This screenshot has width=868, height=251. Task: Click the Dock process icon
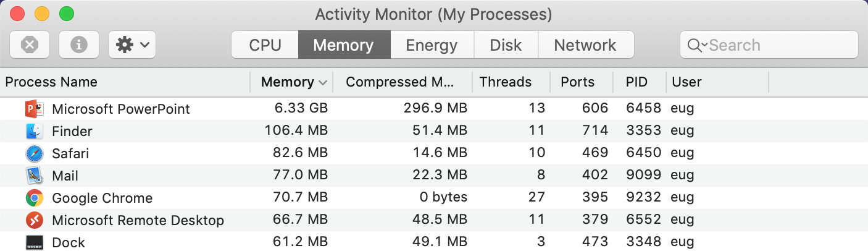(x=34, y=242)
